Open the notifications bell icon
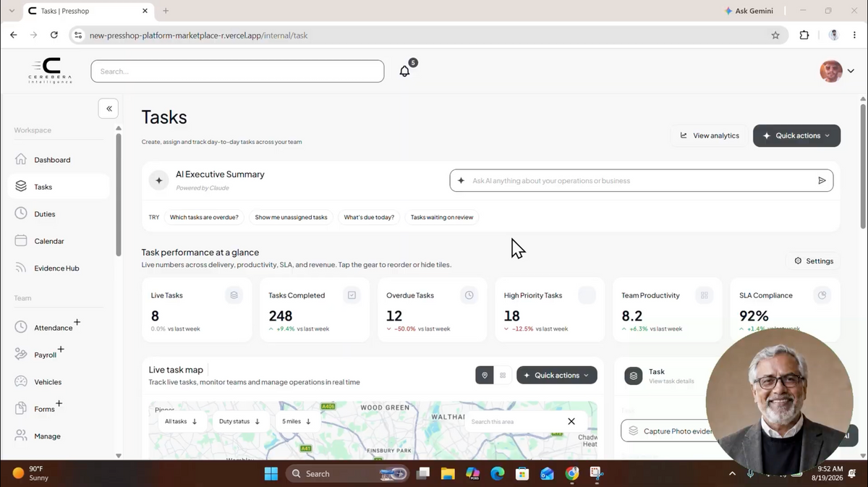 405,71
